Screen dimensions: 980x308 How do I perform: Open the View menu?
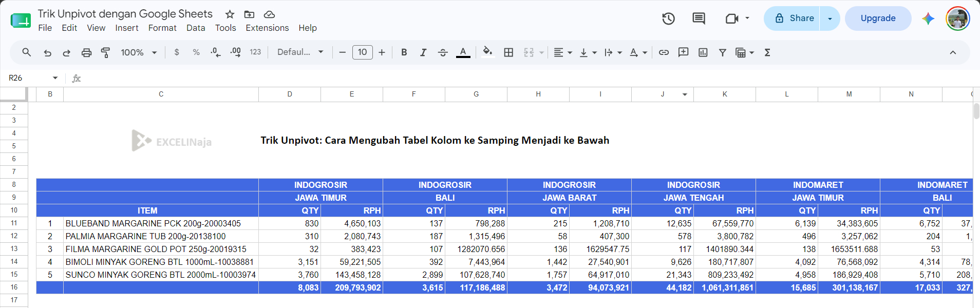[96, 28]
